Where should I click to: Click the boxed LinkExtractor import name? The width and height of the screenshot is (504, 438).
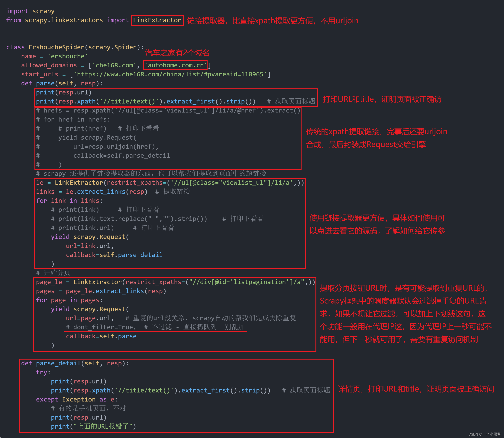[x=157, y=20]
